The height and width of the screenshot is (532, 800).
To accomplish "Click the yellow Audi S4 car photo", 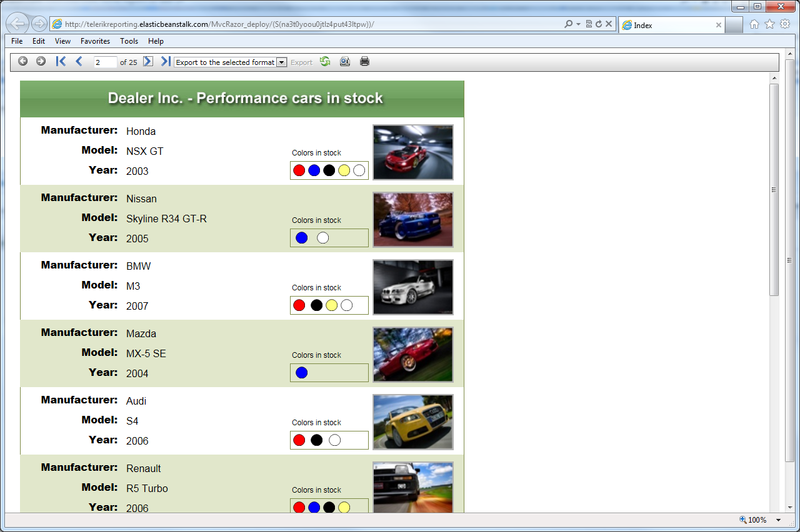I will pos(413,422).
